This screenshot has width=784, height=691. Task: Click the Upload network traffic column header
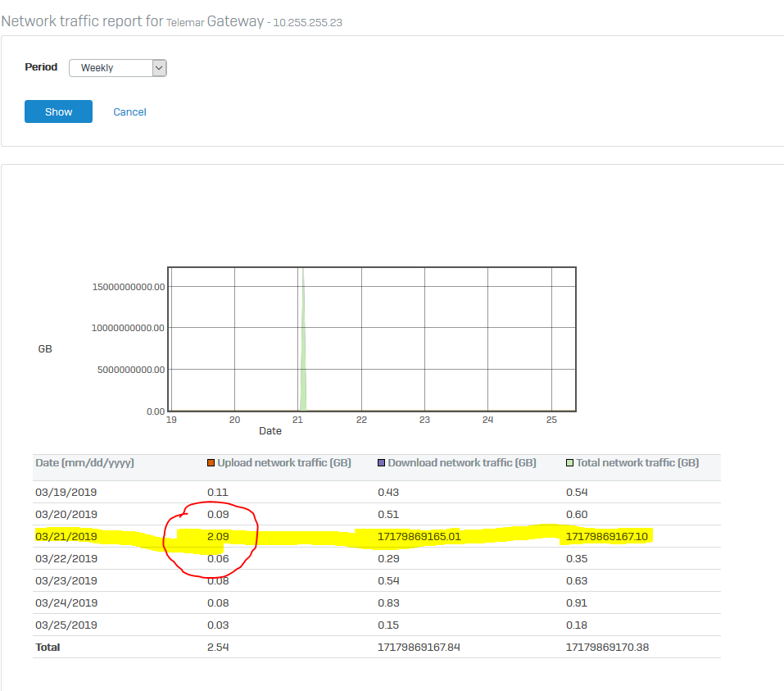coord(283,463)
